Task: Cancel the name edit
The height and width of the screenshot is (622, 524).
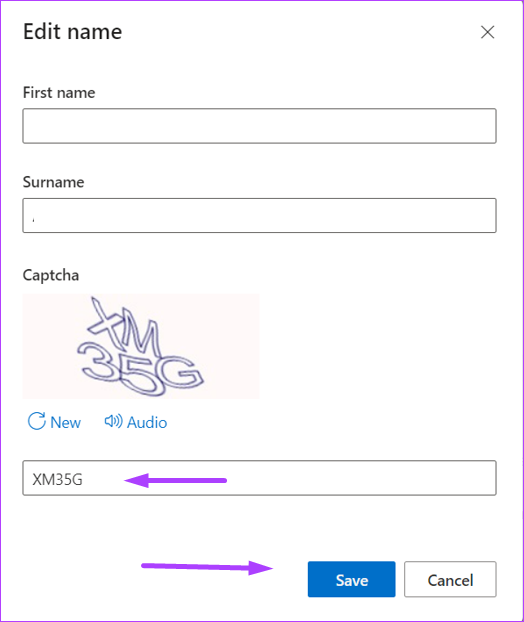Action: tap(450, 579)
